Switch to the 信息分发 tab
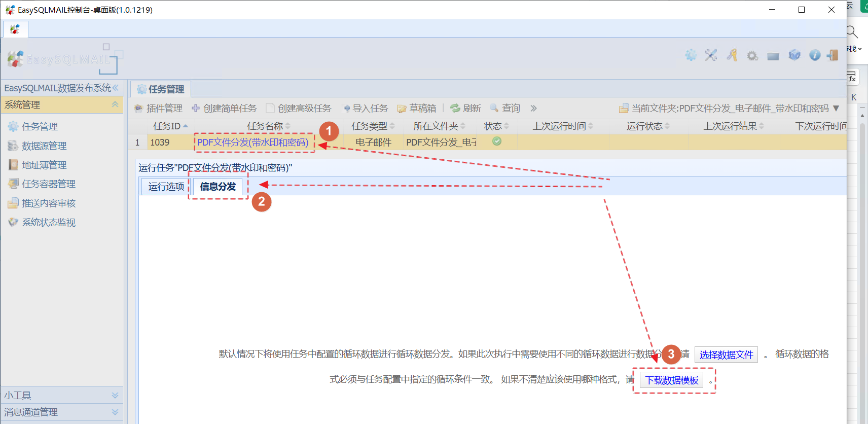 (218, 187)
